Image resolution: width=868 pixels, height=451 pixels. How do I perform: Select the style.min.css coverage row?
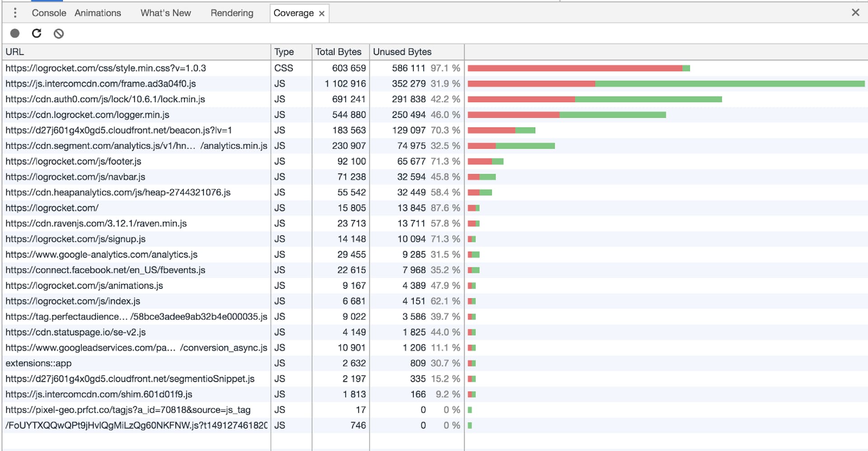pyautogui.click(x=106, y=68)
